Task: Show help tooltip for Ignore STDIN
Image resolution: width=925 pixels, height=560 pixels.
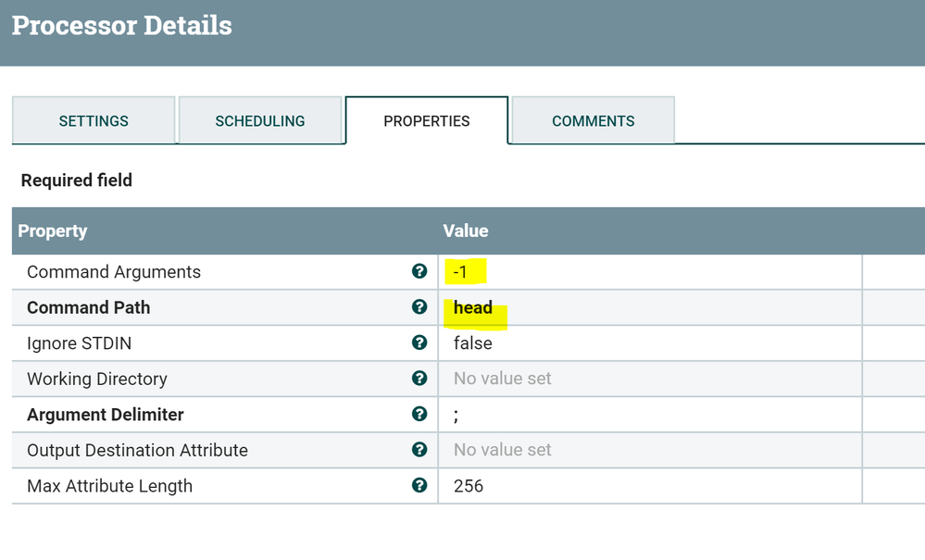Action: 419,342
